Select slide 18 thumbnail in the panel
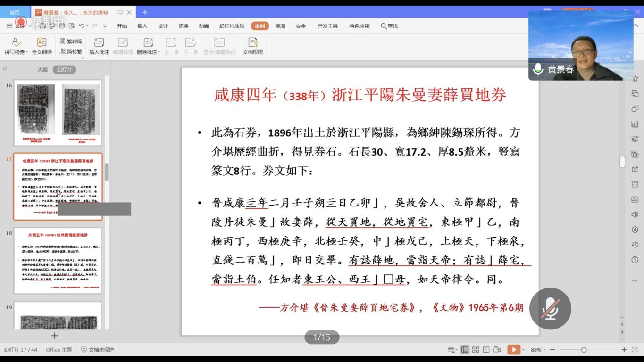Image resolution: width=644 pixels, height=362 pixels. pos(58,260)
